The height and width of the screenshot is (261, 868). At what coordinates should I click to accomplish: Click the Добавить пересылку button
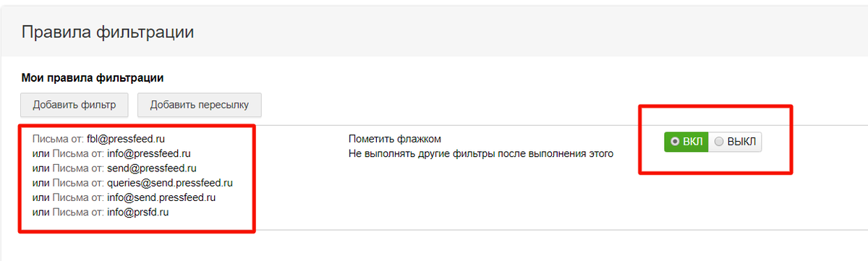pos(200,105)
